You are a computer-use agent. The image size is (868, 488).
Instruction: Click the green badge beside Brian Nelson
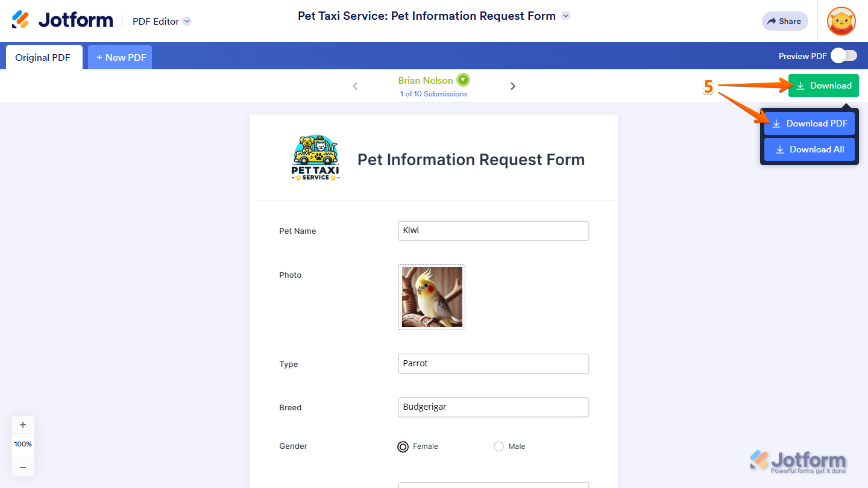(463, 80)
